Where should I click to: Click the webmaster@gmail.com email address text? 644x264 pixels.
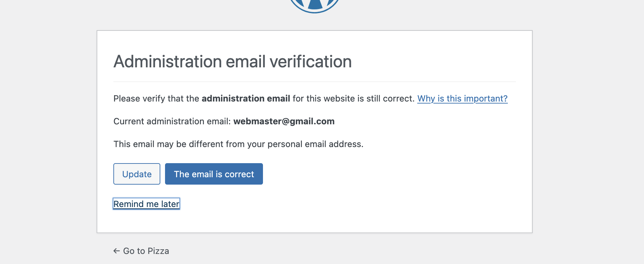(x=284, y=121)
